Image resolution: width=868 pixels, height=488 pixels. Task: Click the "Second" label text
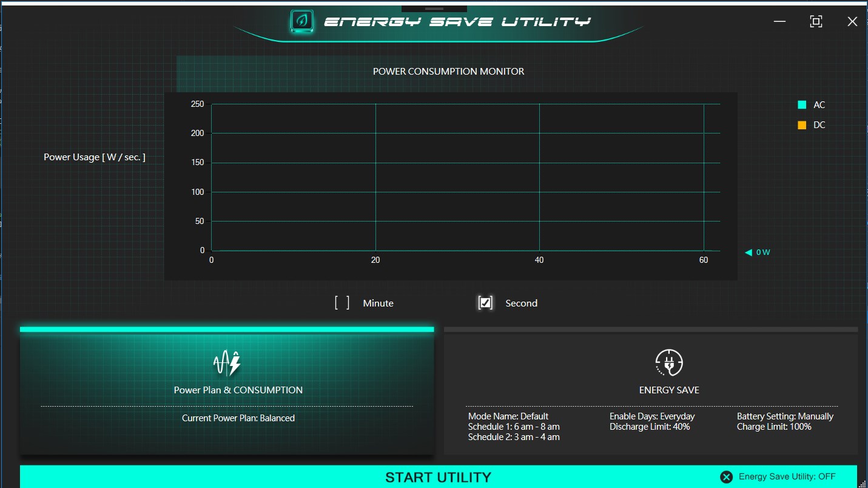[522, 303]
